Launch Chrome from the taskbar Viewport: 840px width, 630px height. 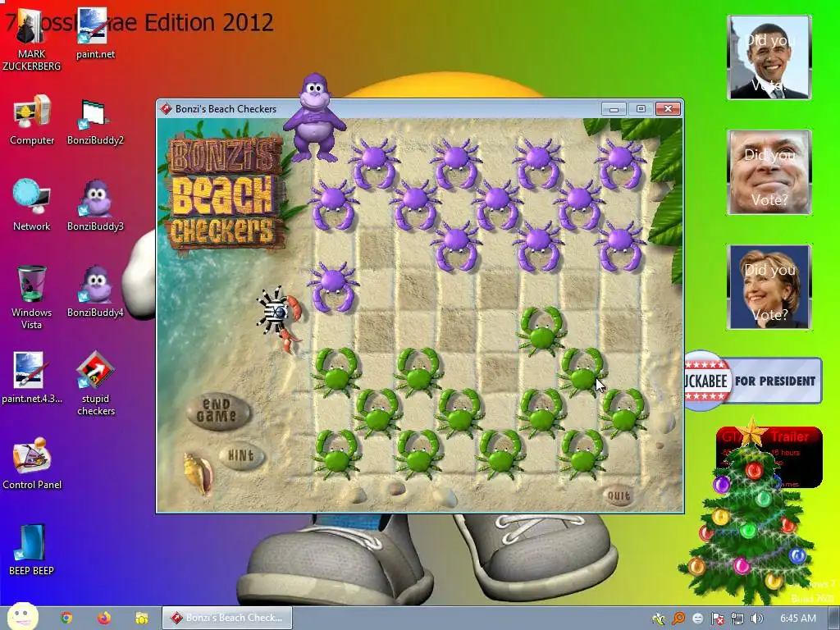pyautogui.click(x=66, y=619)
